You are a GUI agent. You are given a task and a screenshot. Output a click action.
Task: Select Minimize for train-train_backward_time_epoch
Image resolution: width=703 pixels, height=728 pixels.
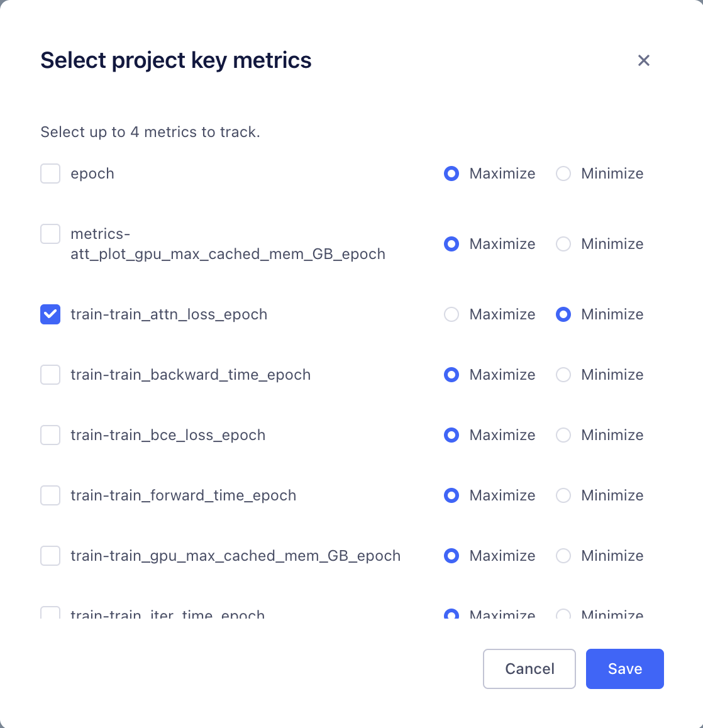(563, 375)
